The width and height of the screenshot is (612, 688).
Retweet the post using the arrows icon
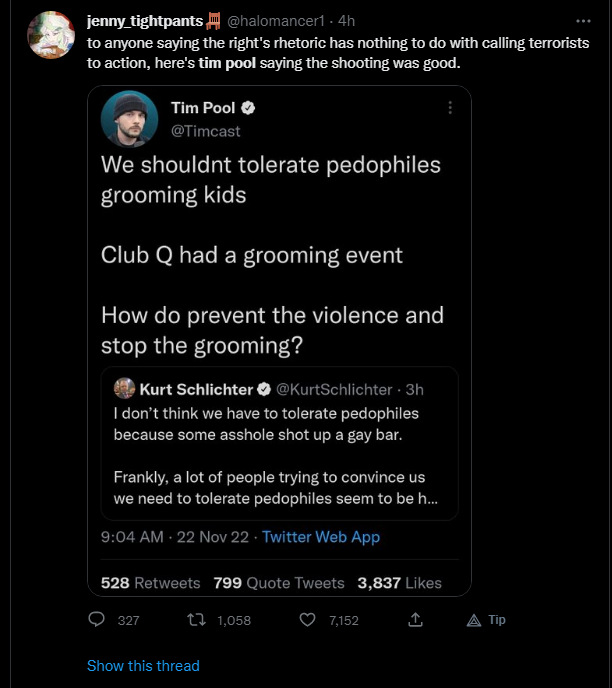pos(196,620)
